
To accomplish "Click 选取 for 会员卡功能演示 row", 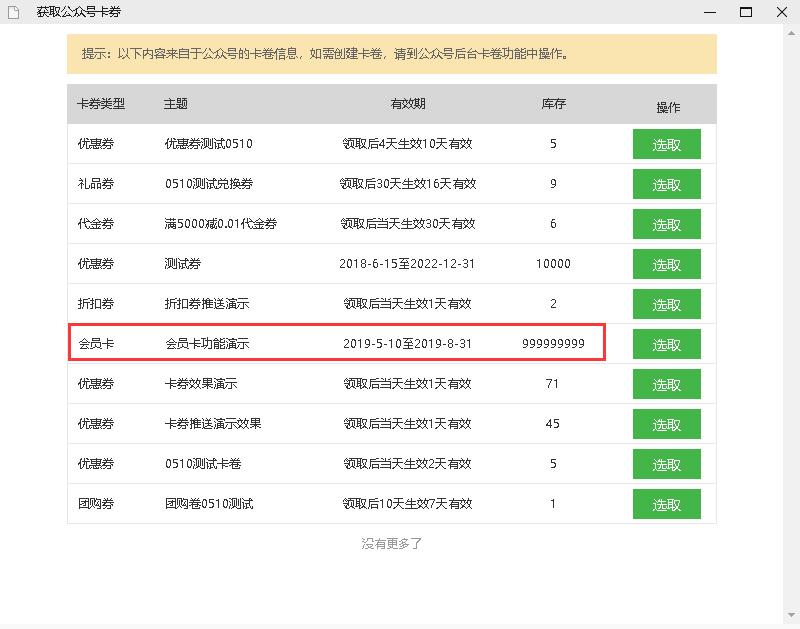I will tap(666, 344).
